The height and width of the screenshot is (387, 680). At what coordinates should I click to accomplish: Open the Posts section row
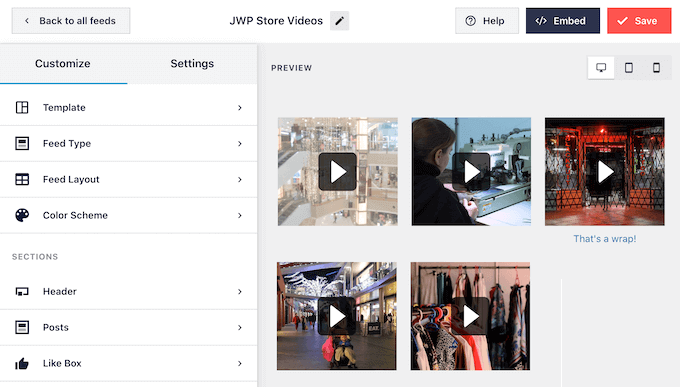pyautogui.click(x=128, y=328)
